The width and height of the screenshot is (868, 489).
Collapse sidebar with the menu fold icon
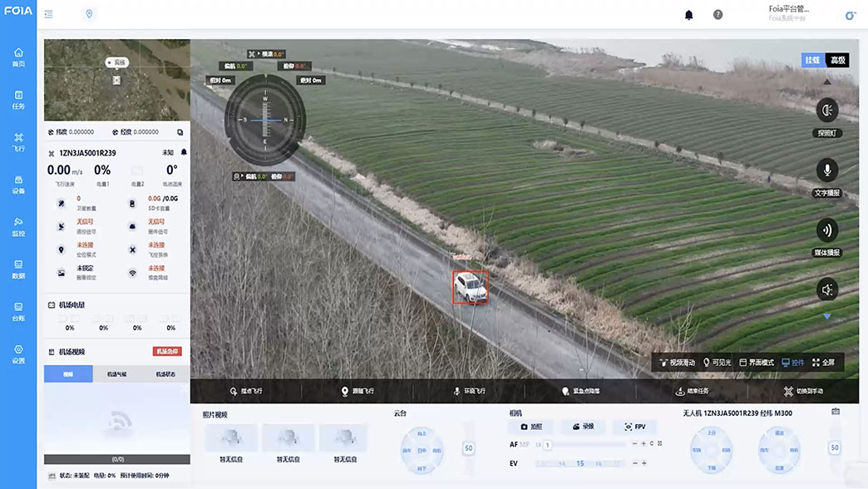coord(49,14)
